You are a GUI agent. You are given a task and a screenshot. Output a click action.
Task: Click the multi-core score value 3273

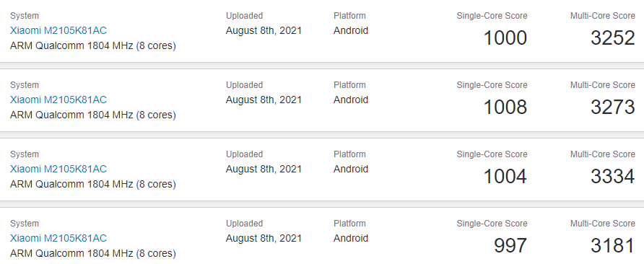613,107
